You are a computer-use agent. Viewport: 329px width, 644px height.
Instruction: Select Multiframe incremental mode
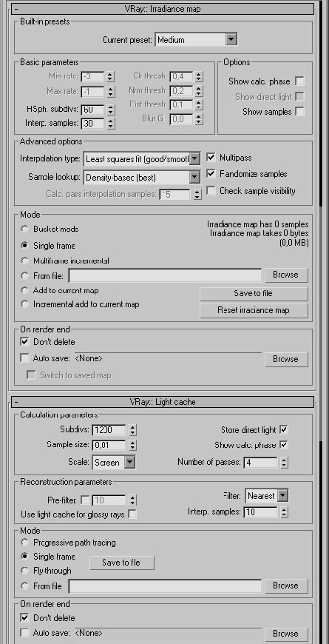click(x=25, y=261)
